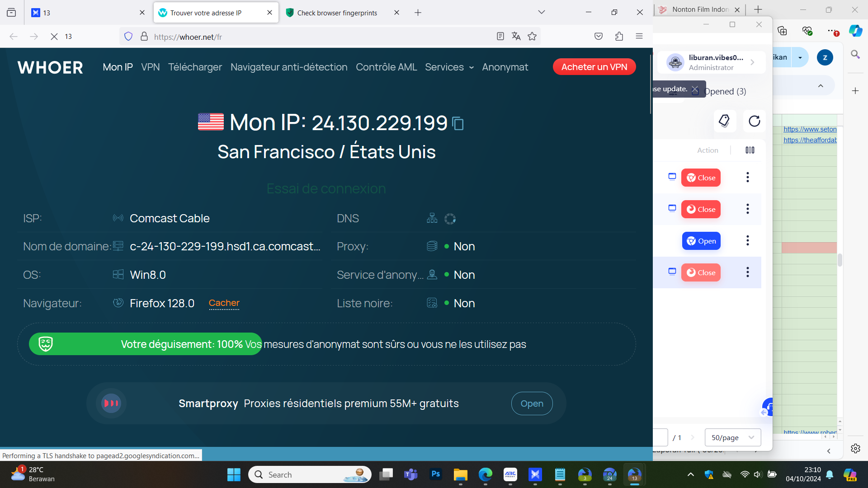
Task: Open the Wi-Fi network tray icon
Action: (745, 474)
